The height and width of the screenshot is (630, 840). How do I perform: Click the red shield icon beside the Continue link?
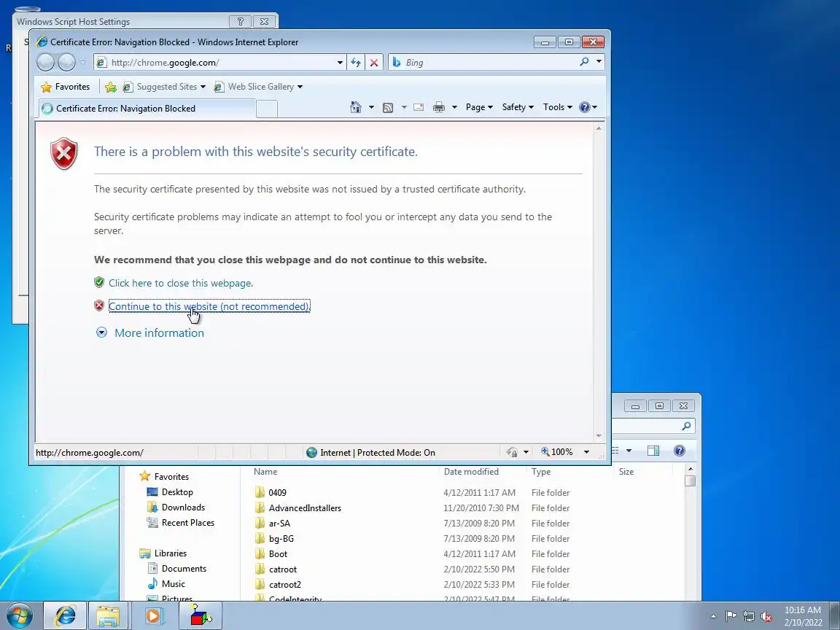click(99, 306)
